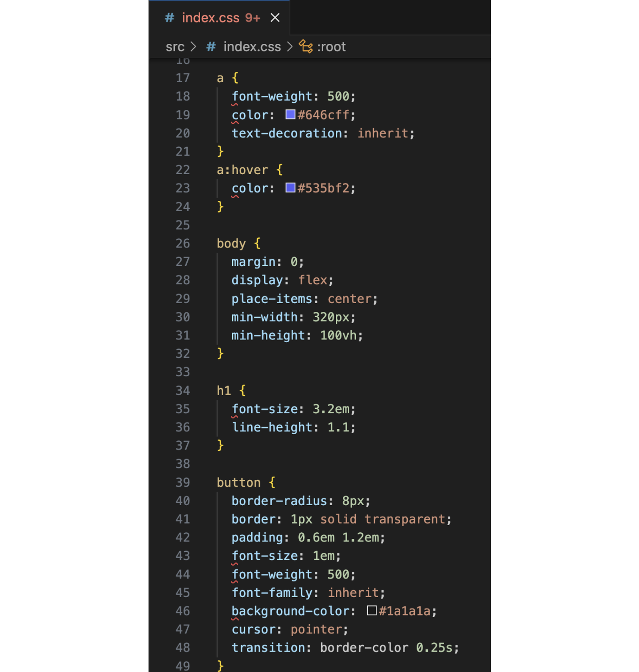
Task: Click 'min-height: 100vh;' declaration
Action: [297, 336]
